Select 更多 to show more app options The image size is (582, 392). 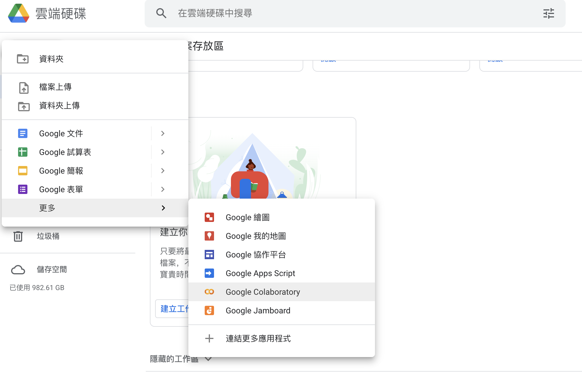(x=47, y=208)
